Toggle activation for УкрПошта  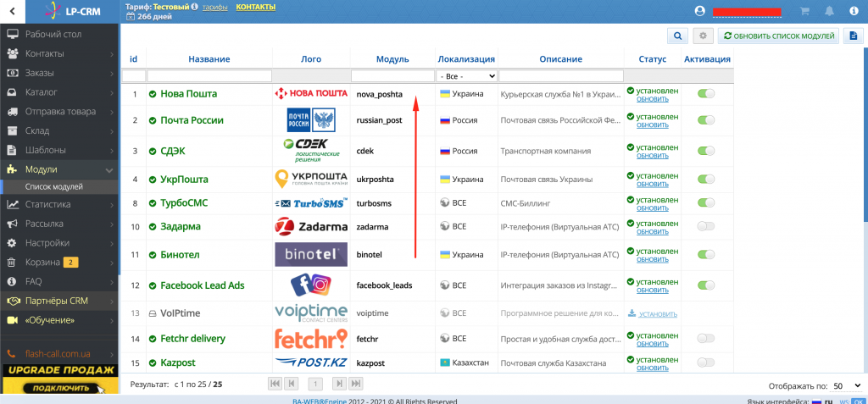point(706,180)
